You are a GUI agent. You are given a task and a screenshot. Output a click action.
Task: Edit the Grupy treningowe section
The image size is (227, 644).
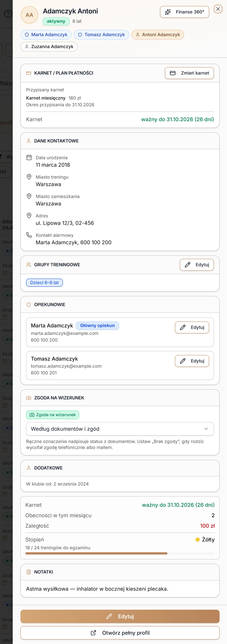[197, 265]
